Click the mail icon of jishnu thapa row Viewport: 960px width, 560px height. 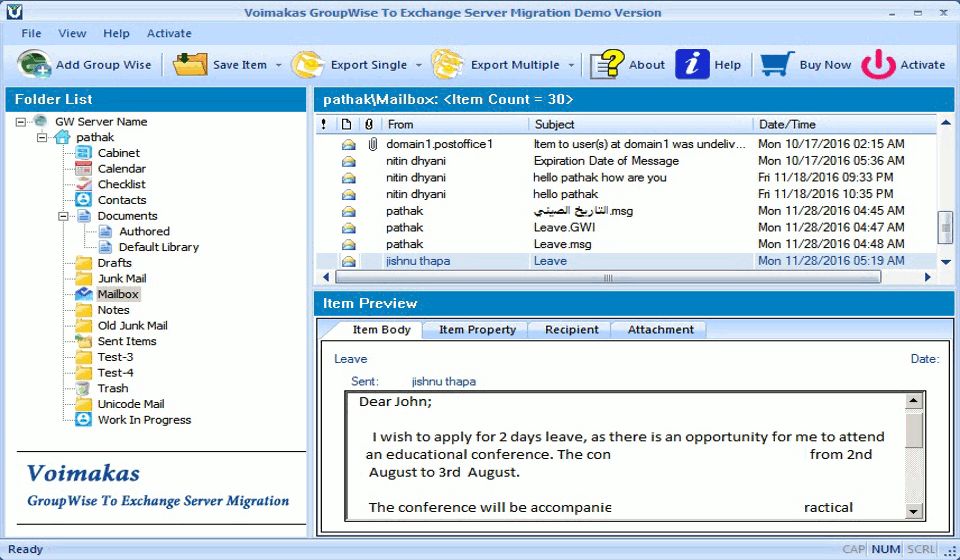click(x=348, y=261)
